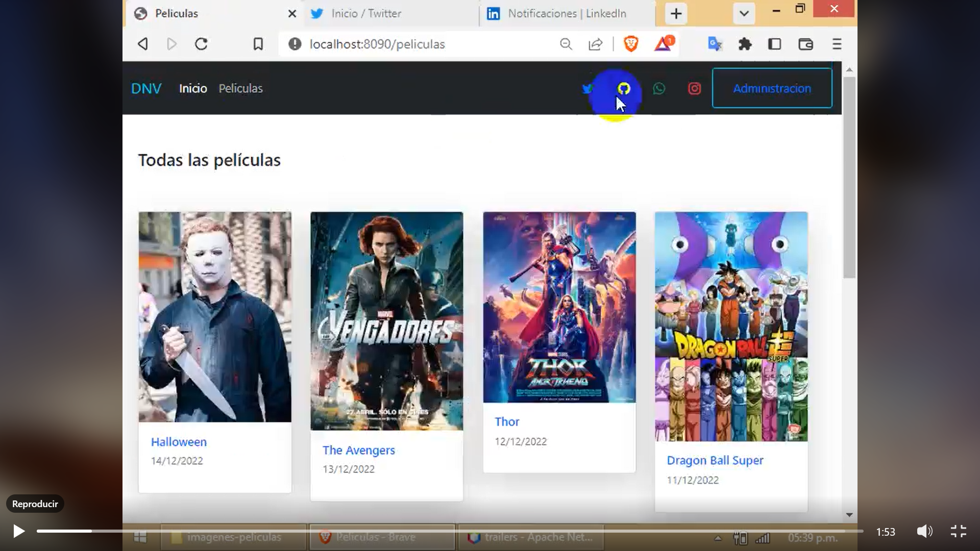Click the Brave Rewards triangle icon

664,44
